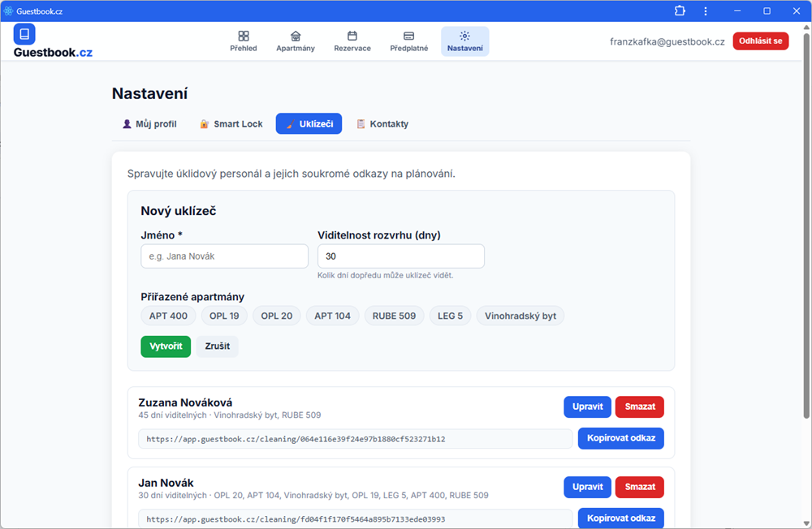This screenshot has height=529, width=812.
Task: Toggle the APT 400 apartment chip
Action: (x=168, y=316)
